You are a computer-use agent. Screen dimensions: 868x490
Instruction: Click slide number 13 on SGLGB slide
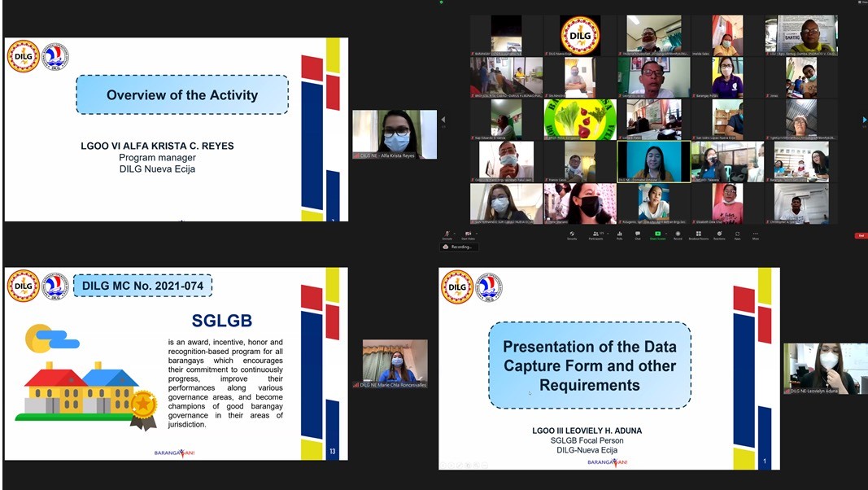pyautogui.click(x=332, y=451)
